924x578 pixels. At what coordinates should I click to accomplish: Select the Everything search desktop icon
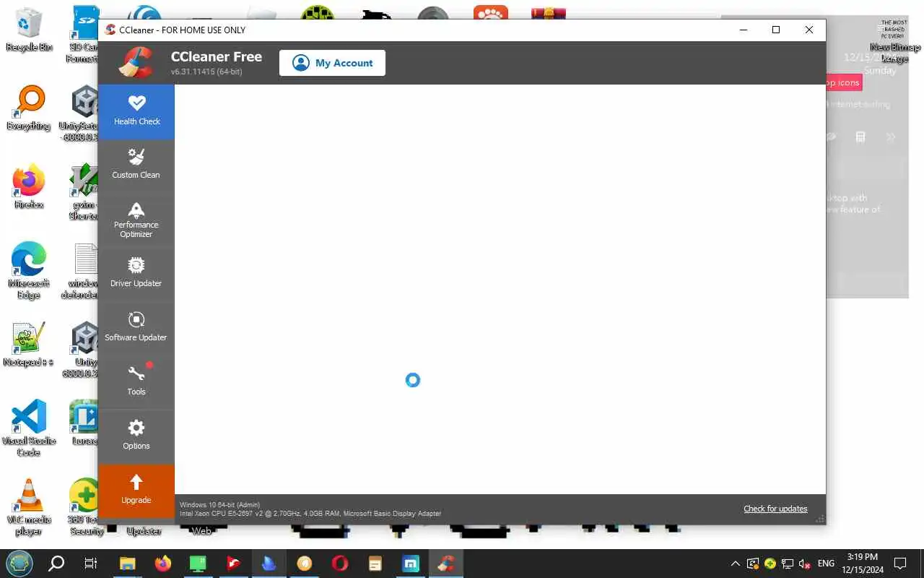tap(29, 108)
